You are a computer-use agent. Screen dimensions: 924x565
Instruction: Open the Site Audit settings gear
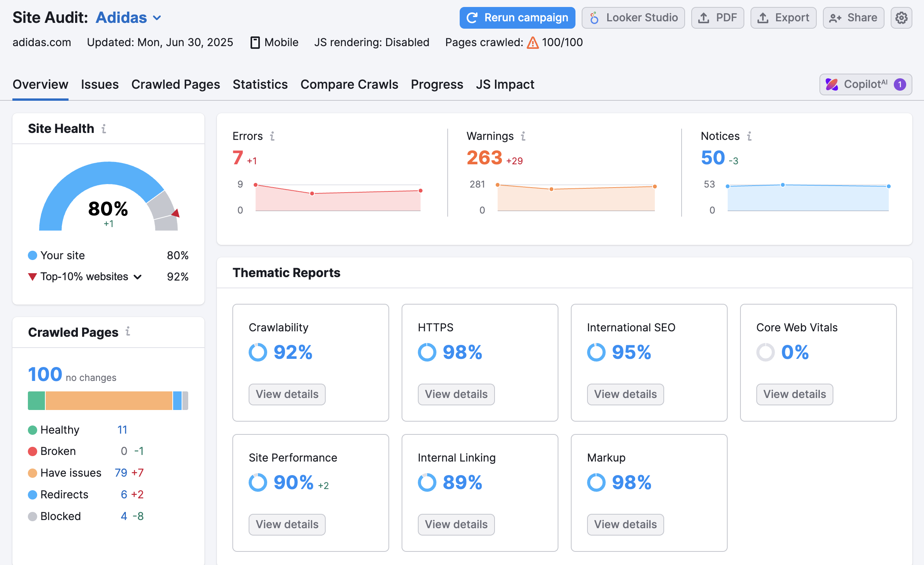click(x=902, y=17)
